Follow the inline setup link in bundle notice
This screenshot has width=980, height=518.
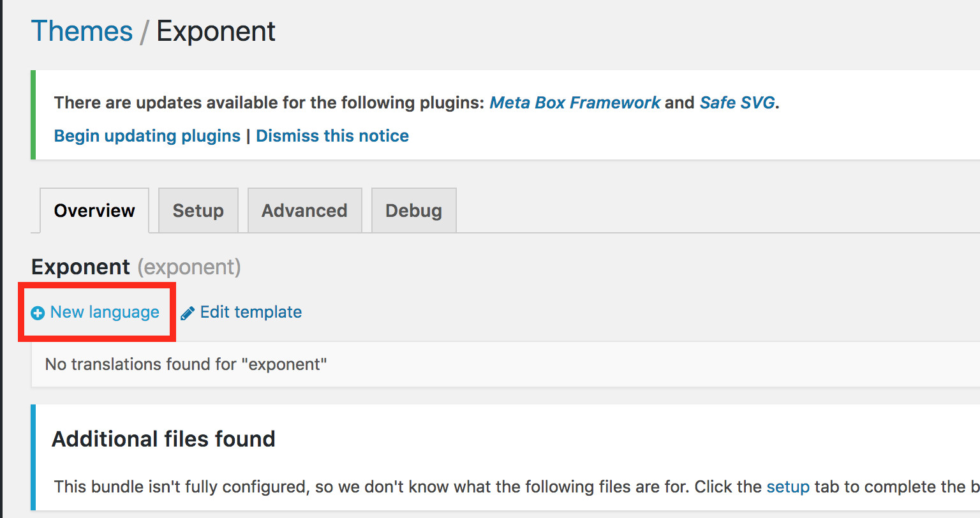[788, 487]
